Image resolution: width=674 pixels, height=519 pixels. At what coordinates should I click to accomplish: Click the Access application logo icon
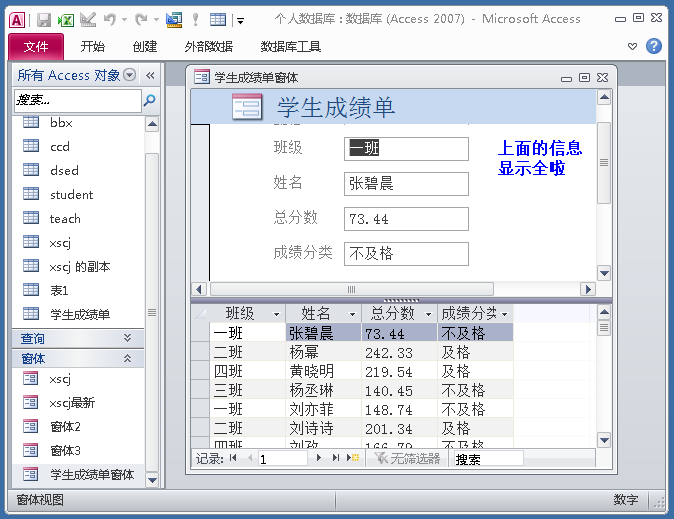[17, 20]
